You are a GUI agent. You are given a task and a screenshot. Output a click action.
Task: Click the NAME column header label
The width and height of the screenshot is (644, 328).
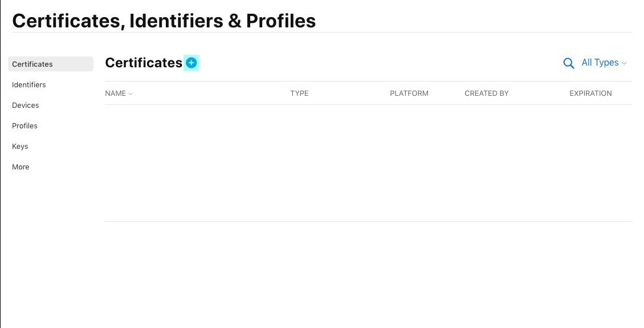[116, 94]
